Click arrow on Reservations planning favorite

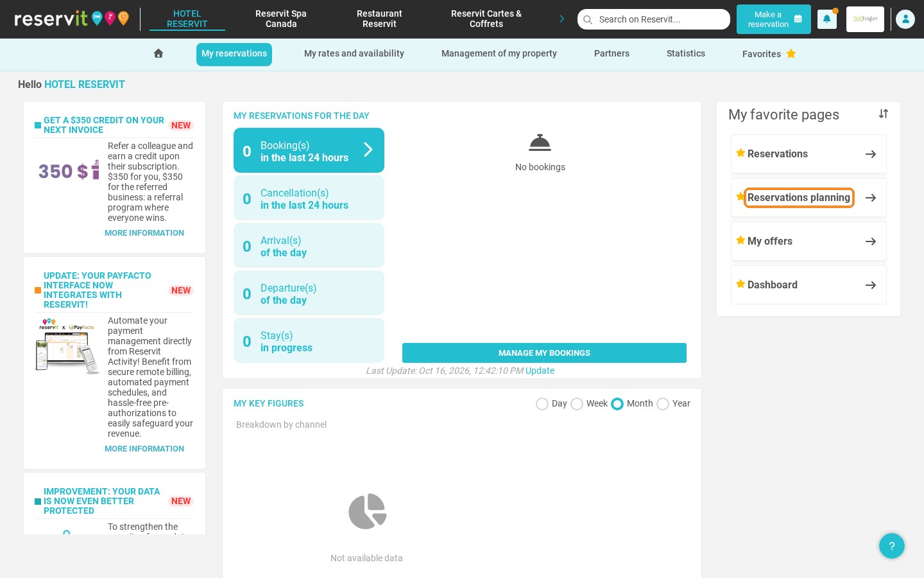pyautogui.click(x=871, y=198)
